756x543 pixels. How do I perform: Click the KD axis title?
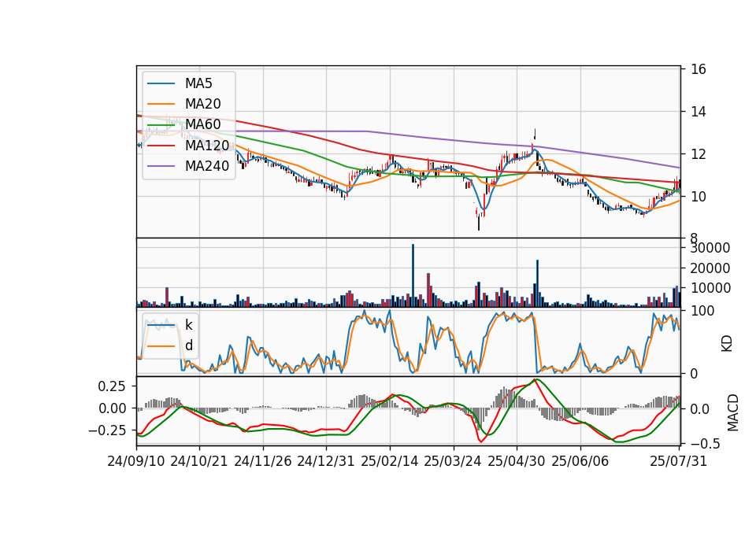(727, 344)
